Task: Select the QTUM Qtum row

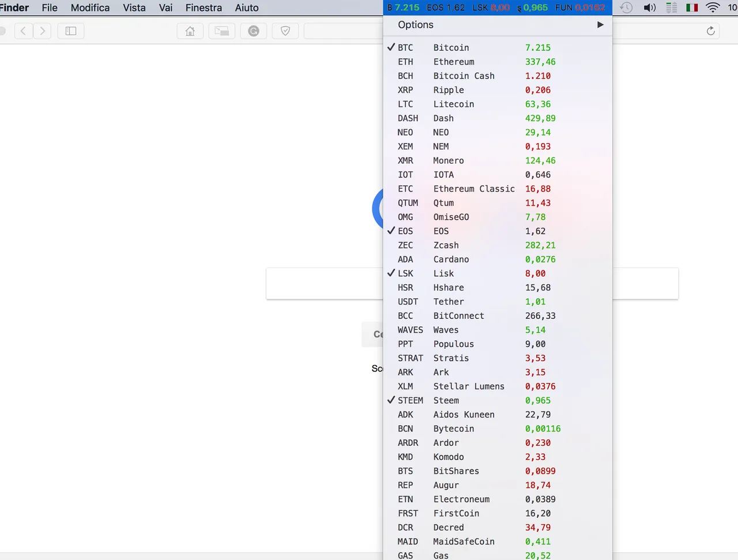Action: point(498,203)
